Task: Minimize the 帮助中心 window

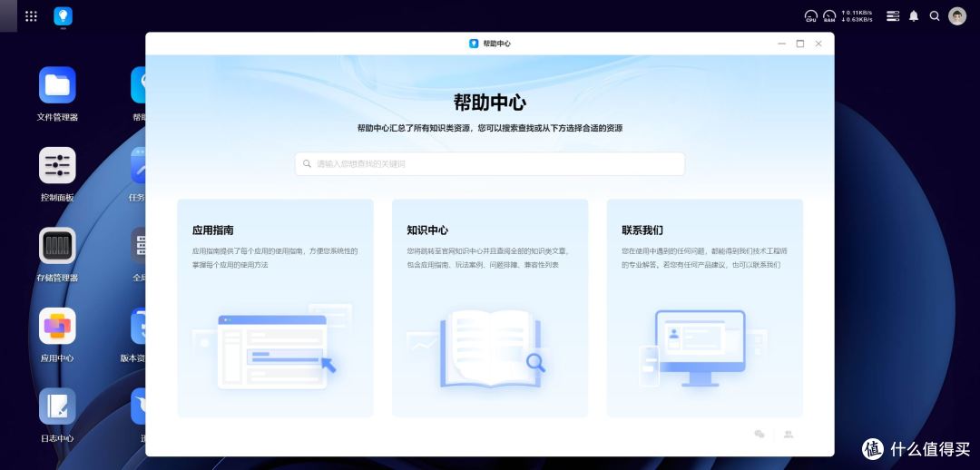Action: (781, 44)
